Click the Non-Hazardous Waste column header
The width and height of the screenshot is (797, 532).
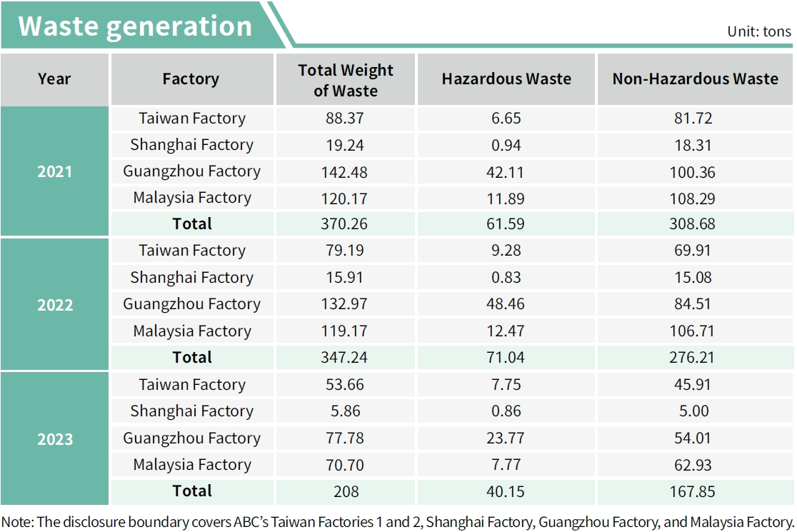click(x=695, y=79)
